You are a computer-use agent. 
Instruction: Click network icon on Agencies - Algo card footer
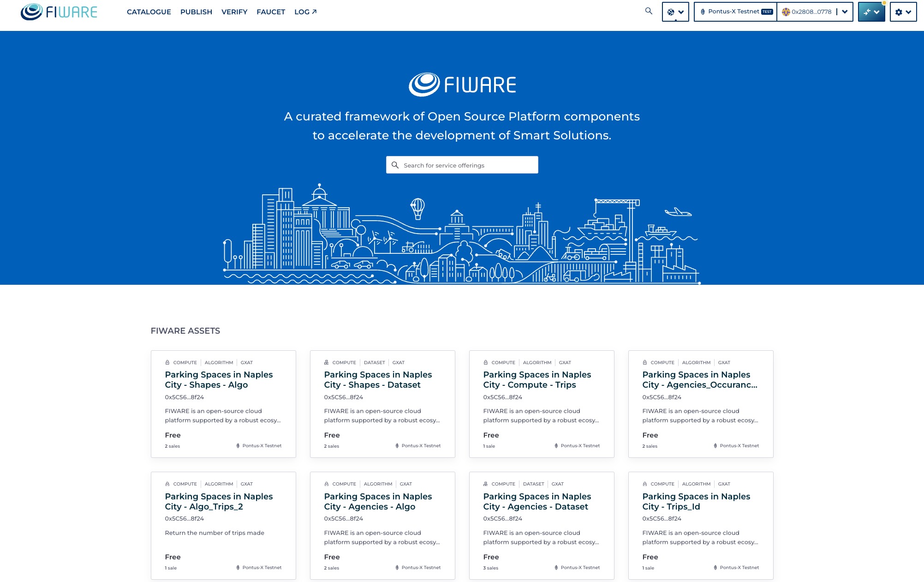click(x=397, y=568)
